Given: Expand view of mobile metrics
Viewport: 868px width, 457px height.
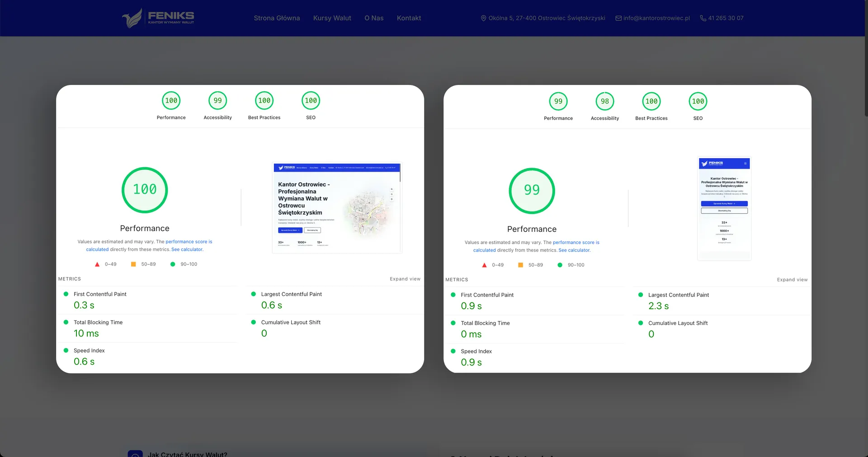Looking at the screenshot, I should click(792, 280).
